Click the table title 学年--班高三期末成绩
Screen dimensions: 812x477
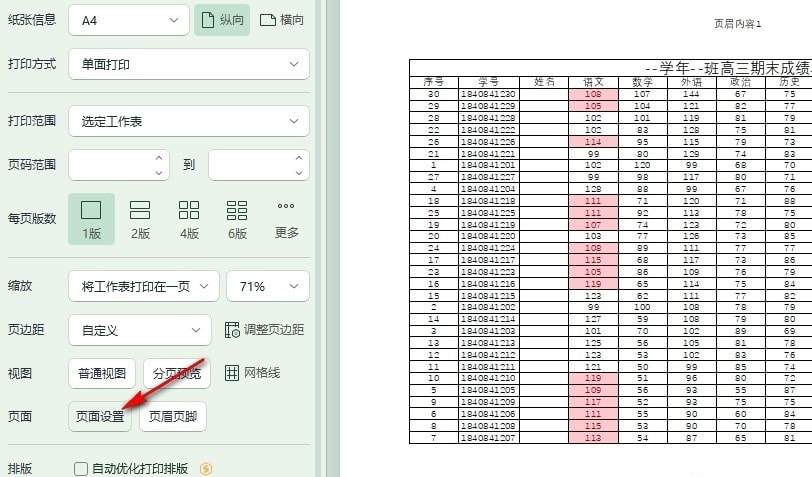point(730,68)
